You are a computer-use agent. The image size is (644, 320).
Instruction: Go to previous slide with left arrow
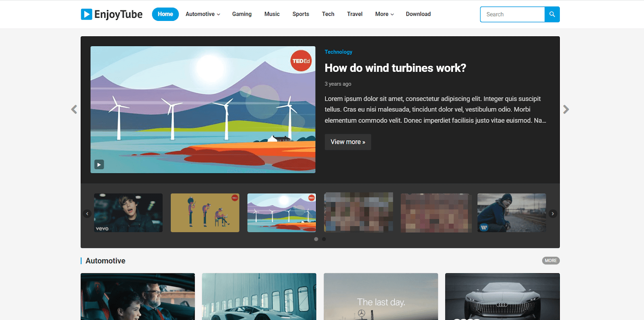pos(74,109)
